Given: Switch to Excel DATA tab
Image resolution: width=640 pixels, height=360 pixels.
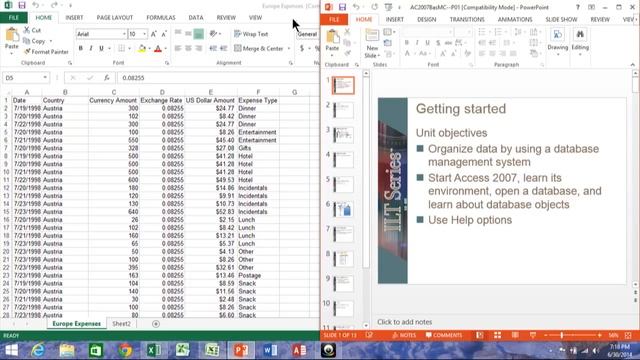Looking at the screenshot, I should coord(196,18).
